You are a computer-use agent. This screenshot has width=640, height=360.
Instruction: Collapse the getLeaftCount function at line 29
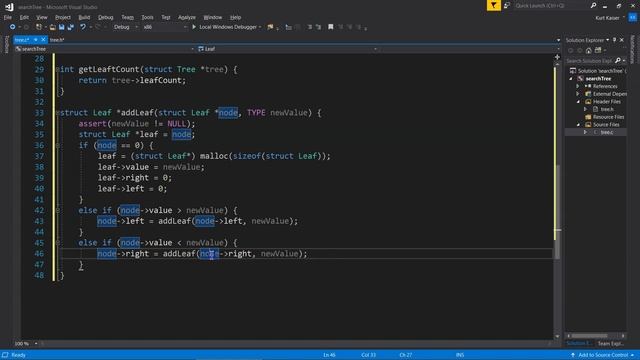[x=58, y=69]
